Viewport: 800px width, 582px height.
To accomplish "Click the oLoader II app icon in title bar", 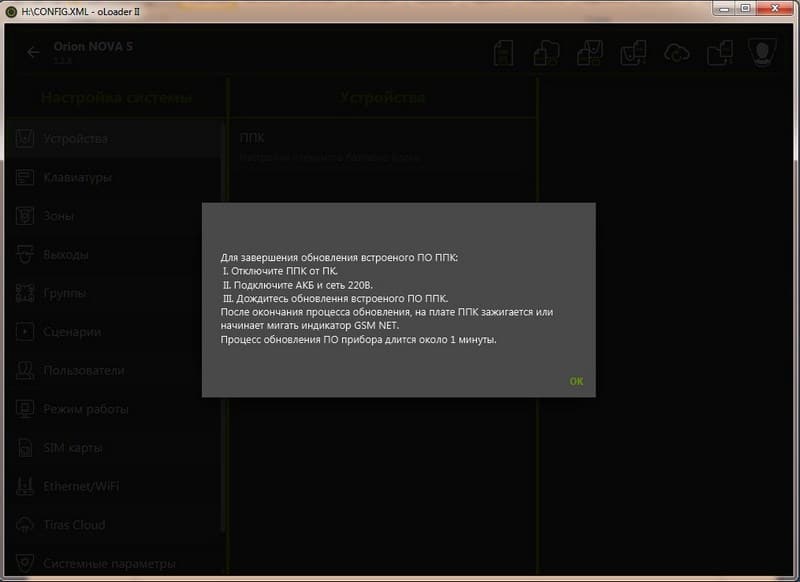I will pos(11,11).
